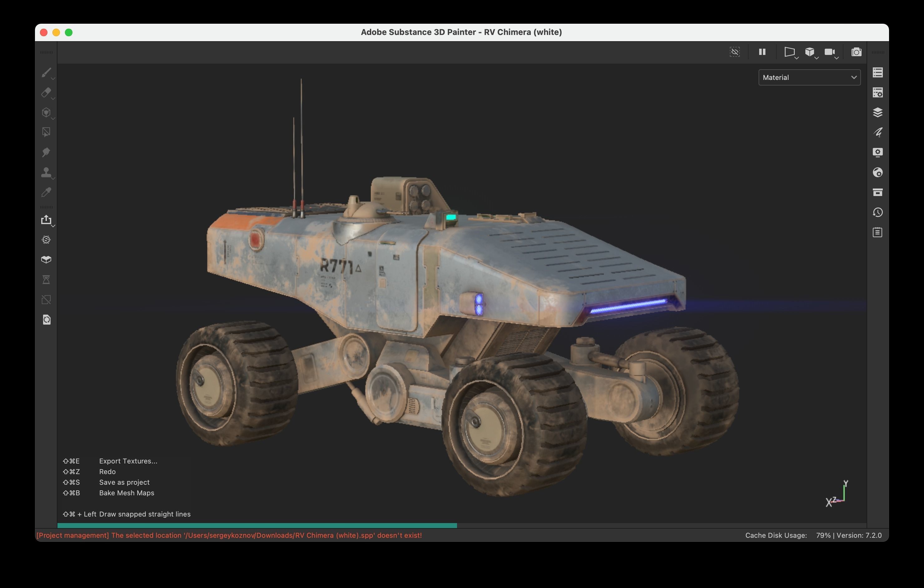
Task: Click the red Project management error message
Action: pos(229,536)
